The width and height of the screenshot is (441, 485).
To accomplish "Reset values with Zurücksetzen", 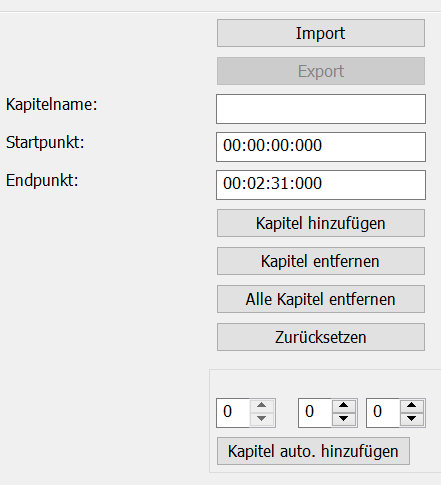I will [x=321, y=337].
